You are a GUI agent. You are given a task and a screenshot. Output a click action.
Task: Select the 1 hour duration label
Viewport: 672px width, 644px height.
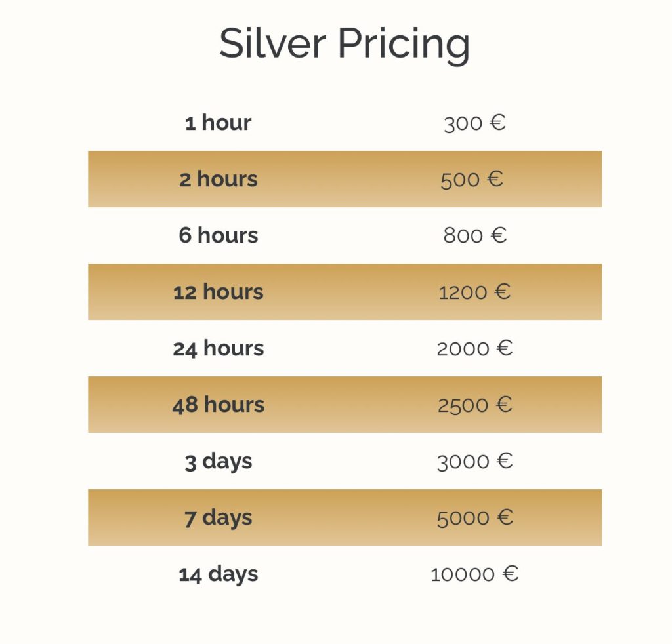(x=218, y=123)
